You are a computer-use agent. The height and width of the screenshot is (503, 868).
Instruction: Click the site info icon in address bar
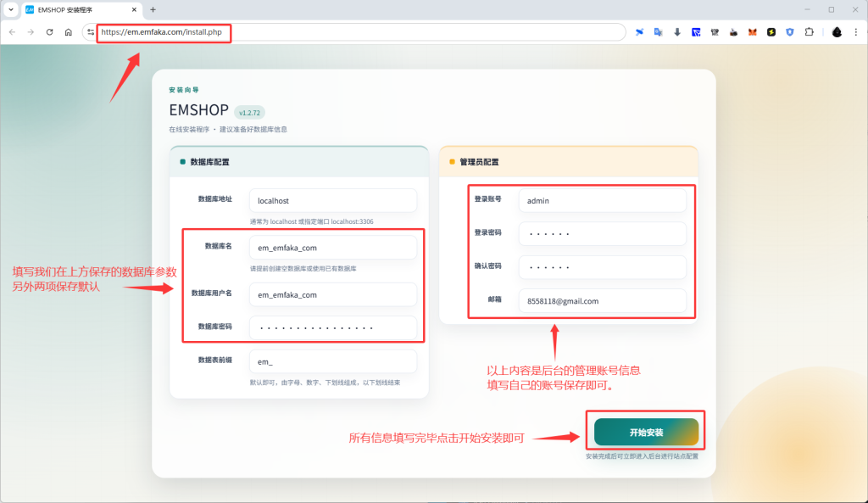pos(90,31)
